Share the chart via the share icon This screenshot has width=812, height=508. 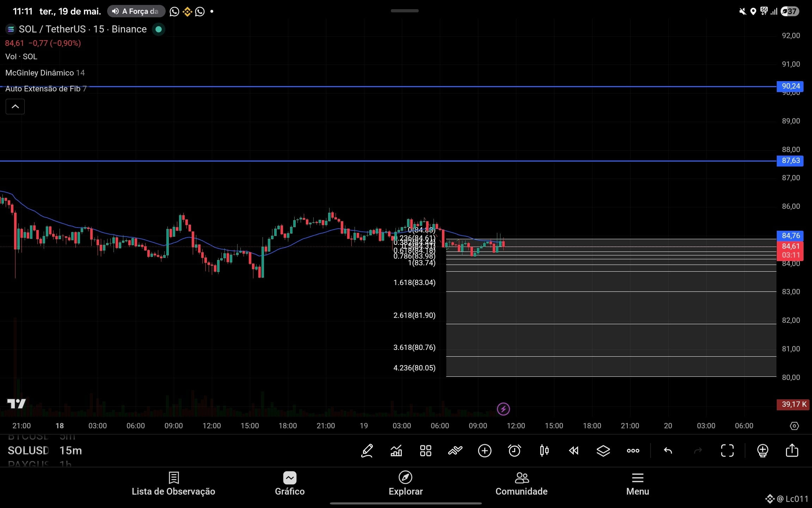tap(792, 450)
